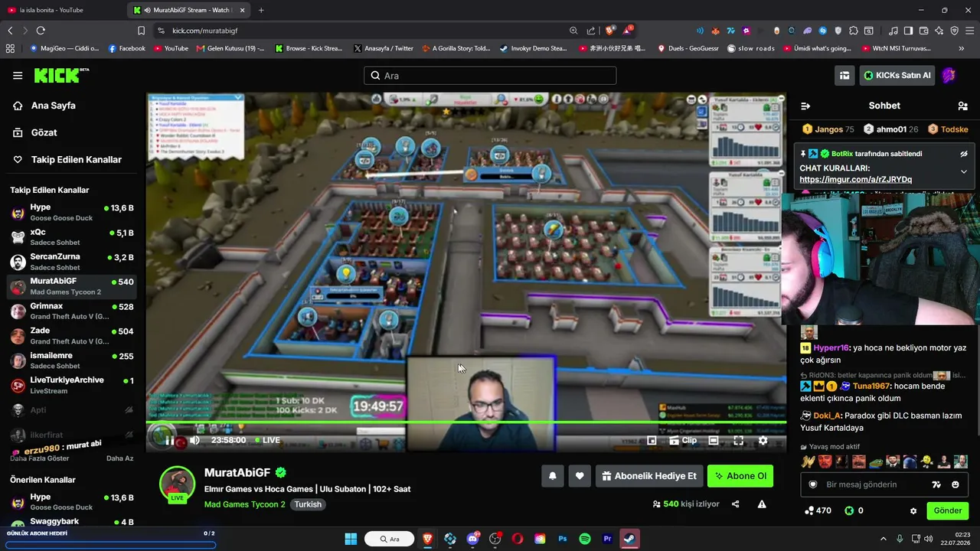Screen dimensions: 980x551
Task: Open Windows Start menu
Action: [x=351, y=539]
